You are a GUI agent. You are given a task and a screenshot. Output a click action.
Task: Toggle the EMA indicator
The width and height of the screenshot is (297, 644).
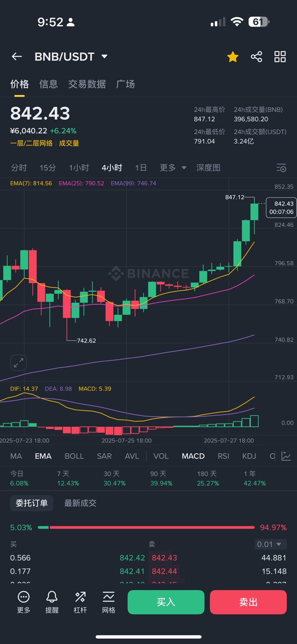pos(43,456)
